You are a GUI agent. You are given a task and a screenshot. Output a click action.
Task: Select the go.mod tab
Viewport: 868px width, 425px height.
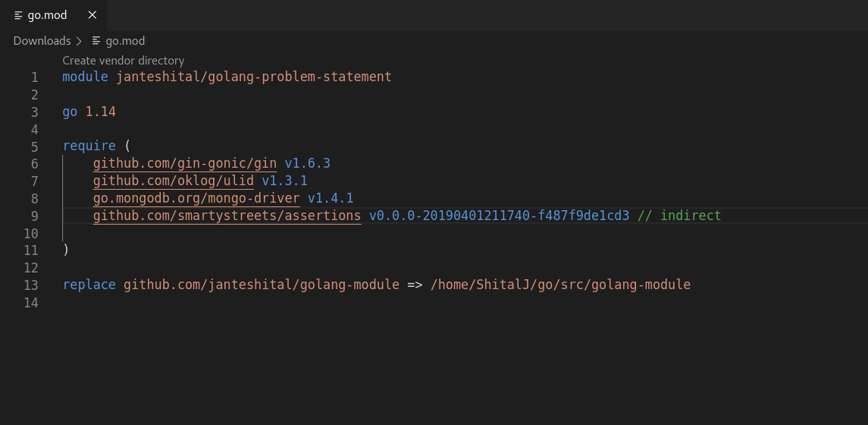click(53, 15)
